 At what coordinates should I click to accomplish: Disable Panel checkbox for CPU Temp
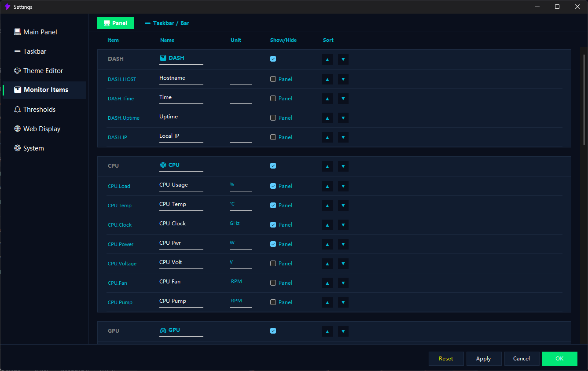[273, 206]
